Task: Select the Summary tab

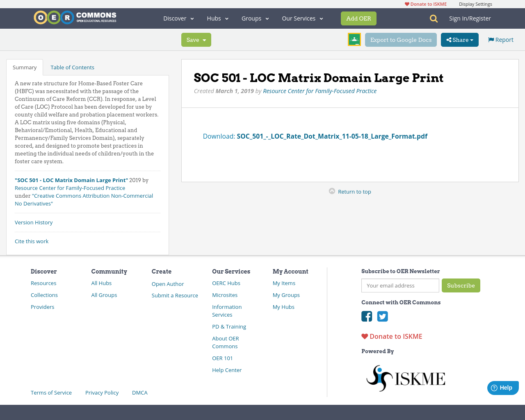Action: point(24,67)
